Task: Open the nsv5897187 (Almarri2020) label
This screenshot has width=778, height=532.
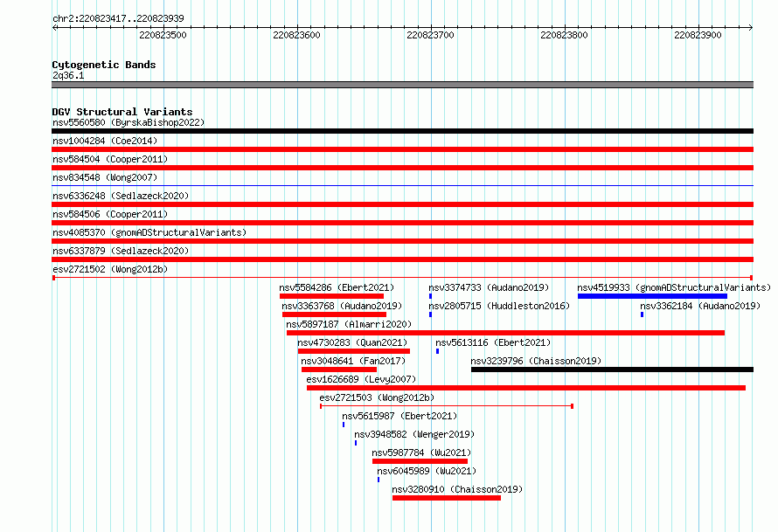Action: [x=349, y=324]
